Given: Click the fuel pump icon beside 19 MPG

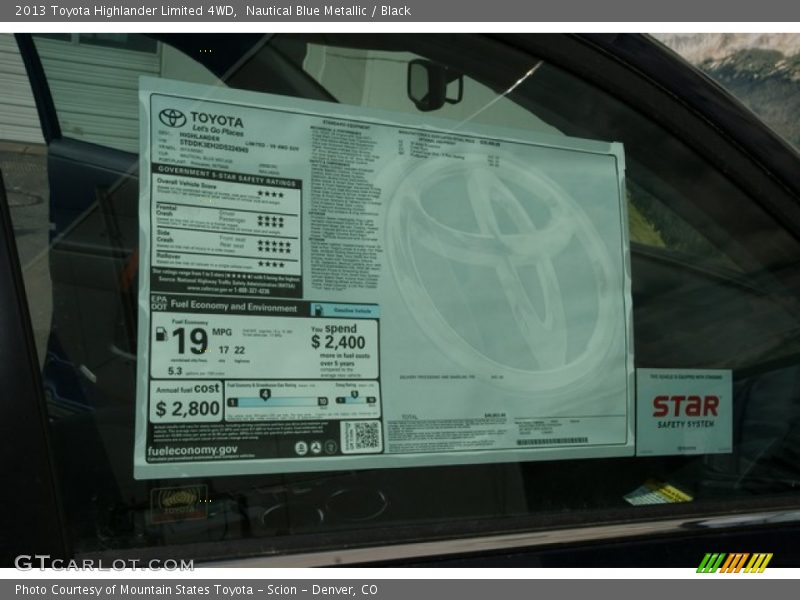Looking at the screenshot, I should click(x=161, y=335).
